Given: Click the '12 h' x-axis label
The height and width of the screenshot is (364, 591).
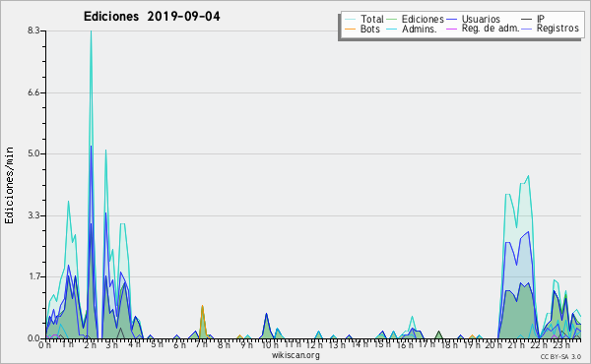Looking at the screenshot, I should (314, 344).
